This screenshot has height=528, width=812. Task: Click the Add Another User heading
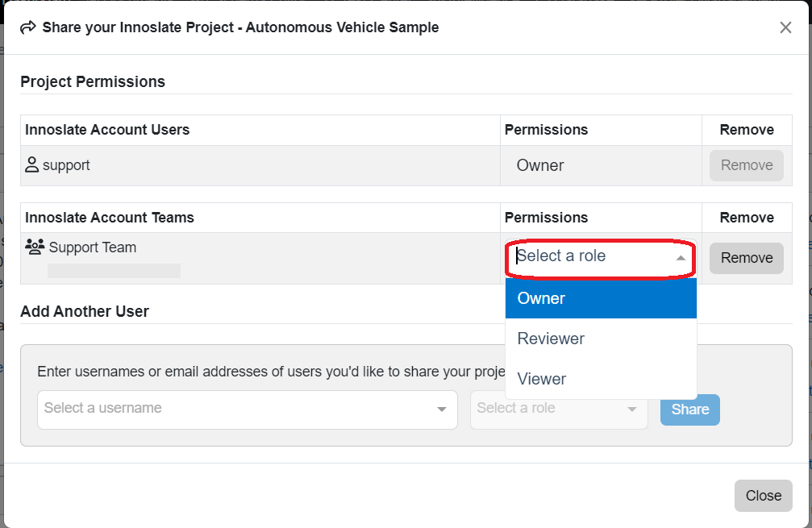tap(85, 312)
